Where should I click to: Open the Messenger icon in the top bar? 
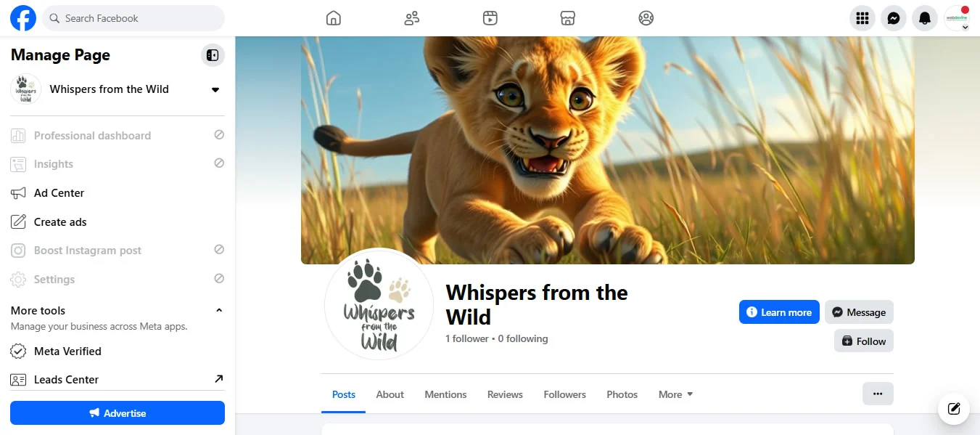tap(894, 18)
